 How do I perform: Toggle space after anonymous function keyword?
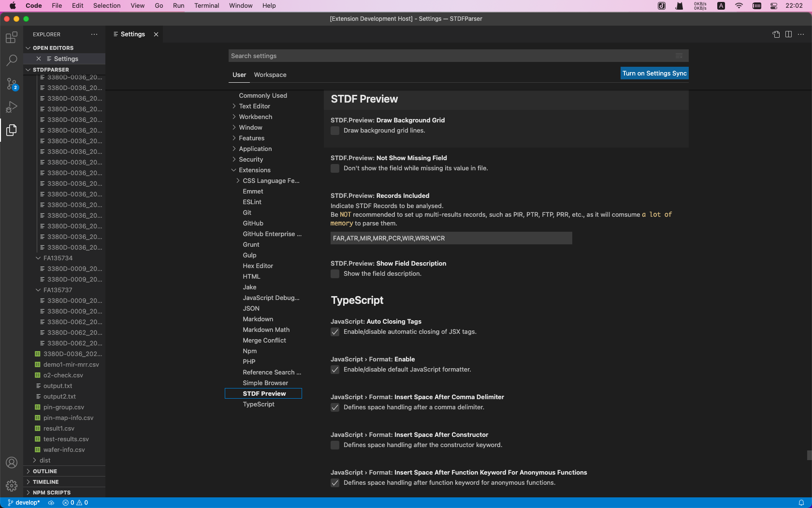[x=335, y=483]
